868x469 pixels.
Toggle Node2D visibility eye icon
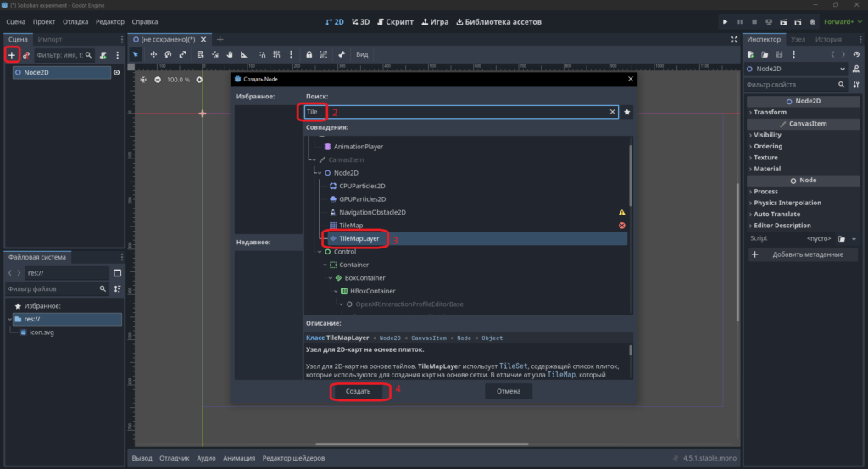[x=116, y=73]
